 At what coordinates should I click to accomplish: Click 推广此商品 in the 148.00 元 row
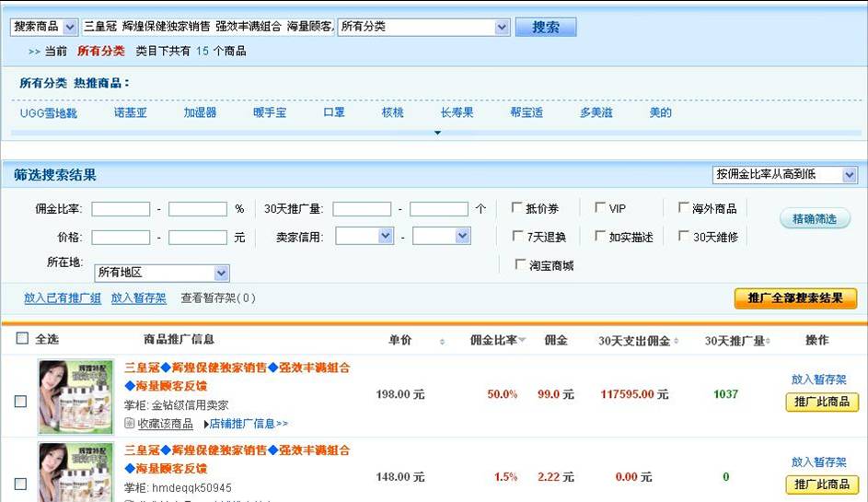click(x=822, y=484)
